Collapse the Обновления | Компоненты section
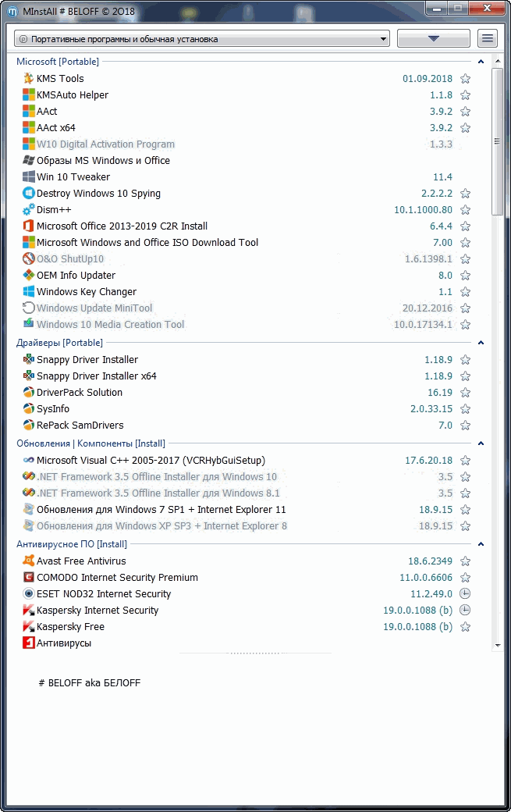This screenshot has height=812, width=511. click(x=481, y=443)
